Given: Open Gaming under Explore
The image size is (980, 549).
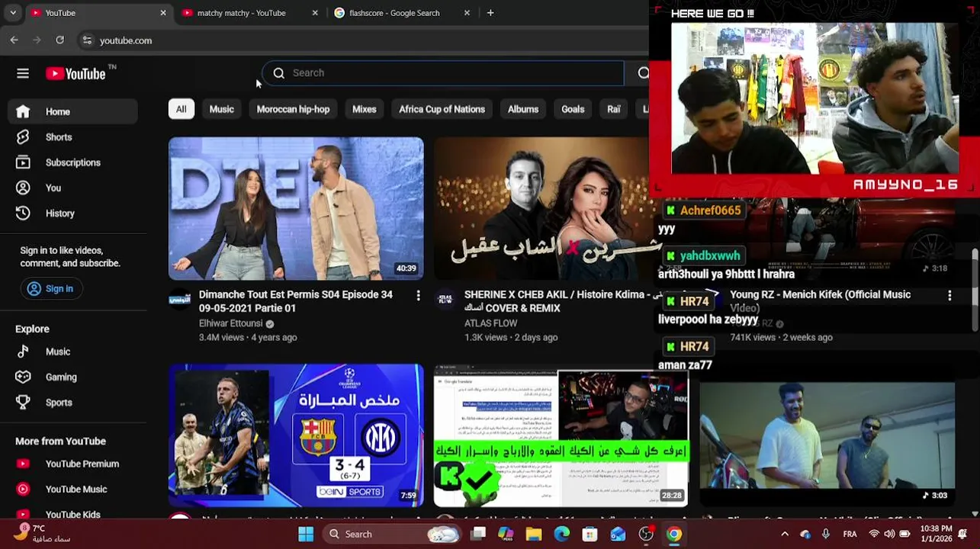Looking at the screenshot, I should pos(72,377).
